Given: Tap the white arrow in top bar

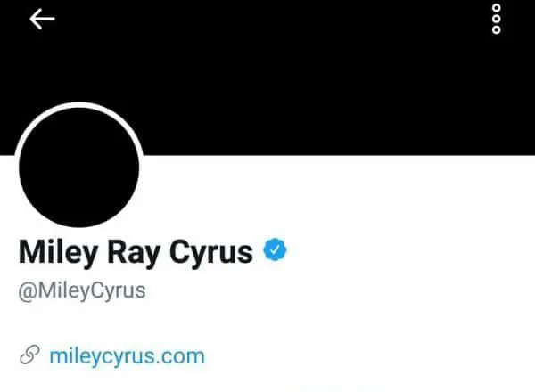Looking at the screenshot, I should [x=42, y=19].
